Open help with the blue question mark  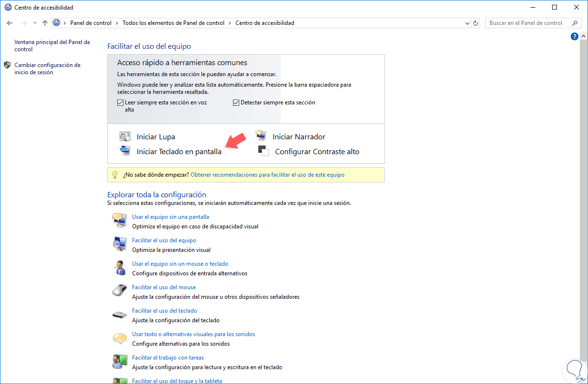(x=575, y=36)
